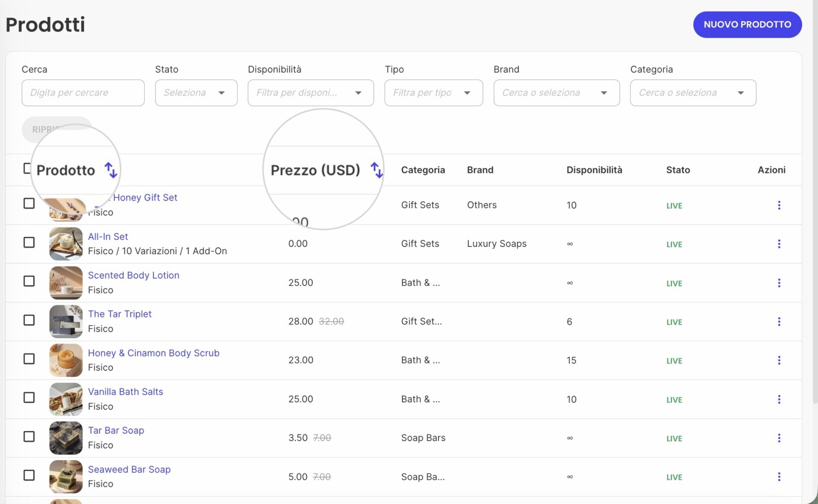Image resolution: width=818 pixels, height=504 pixels.
Task: Open the Disponibilità filter dropdown
Action: click(x=311, y=93)
